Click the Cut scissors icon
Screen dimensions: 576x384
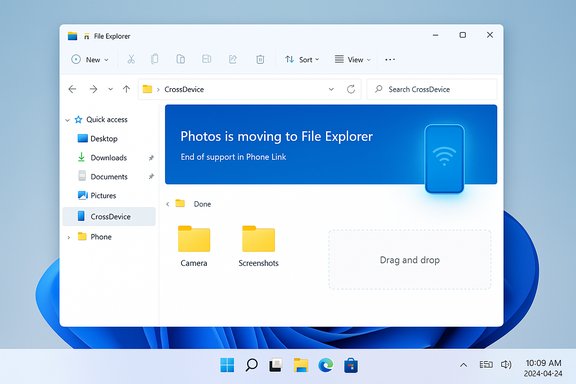[x=131, y=59]
